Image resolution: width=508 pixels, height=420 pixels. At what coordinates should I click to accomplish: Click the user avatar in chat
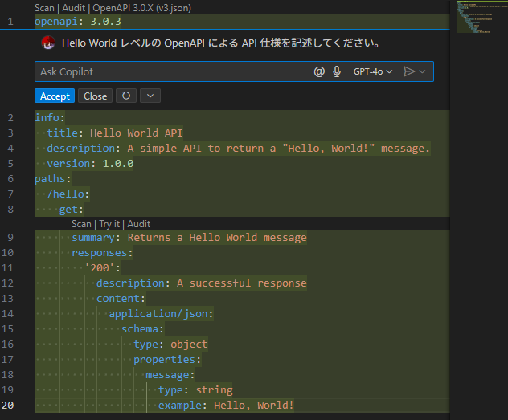[48, 43]
